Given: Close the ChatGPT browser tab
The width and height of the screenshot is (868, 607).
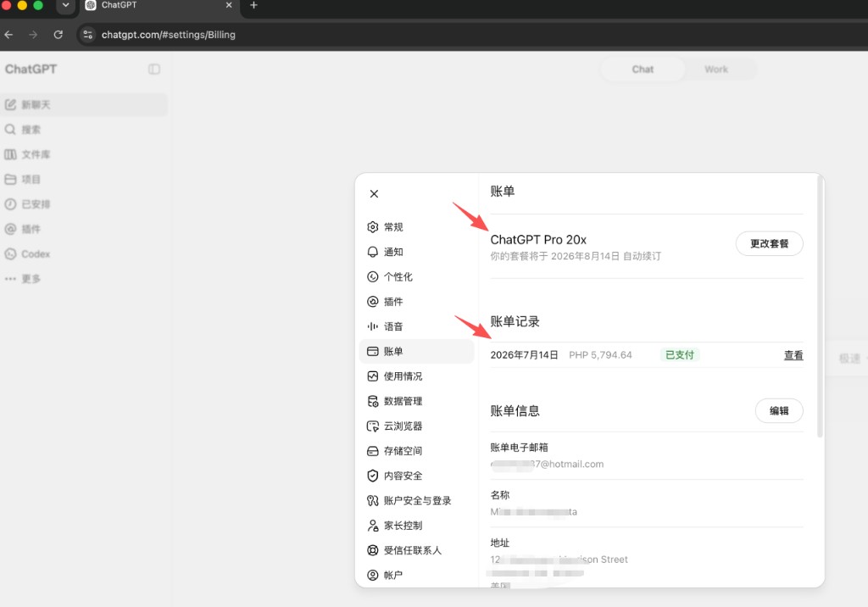Looking at the screenshot, I should tap(229, 5).
